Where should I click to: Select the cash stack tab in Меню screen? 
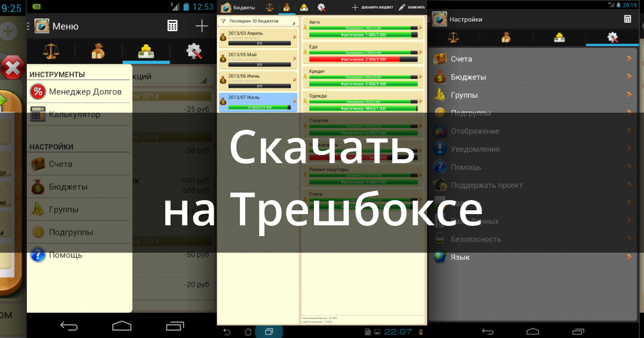pyautogui.click(x=146, y=52)
